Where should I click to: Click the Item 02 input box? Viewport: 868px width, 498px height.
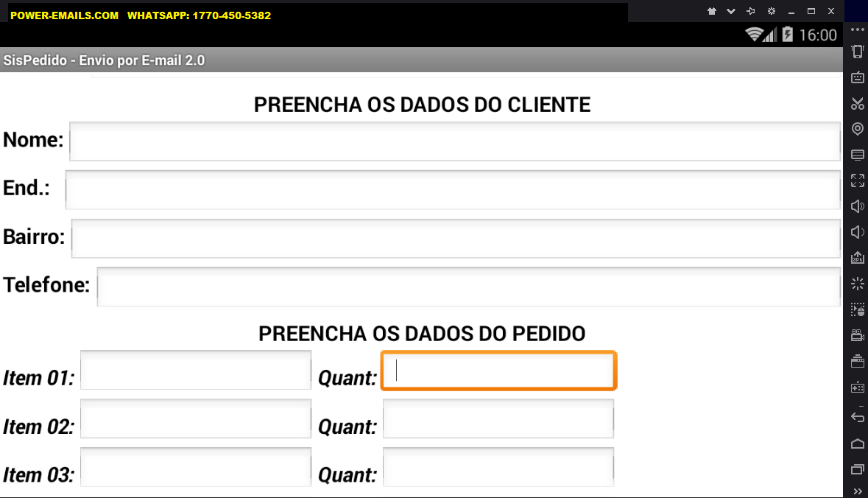click(196, 418)
